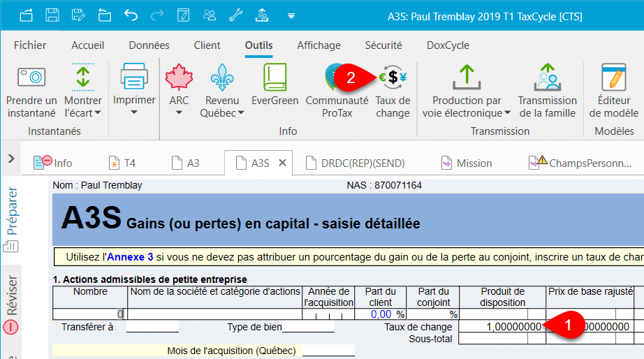Click the Taux de change currency icon

[393, 77]
